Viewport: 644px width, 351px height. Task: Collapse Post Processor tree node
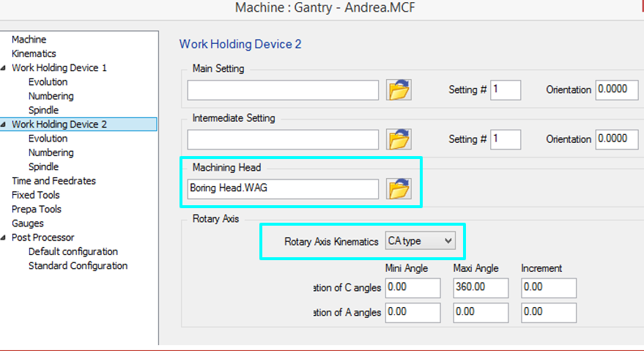5,237
